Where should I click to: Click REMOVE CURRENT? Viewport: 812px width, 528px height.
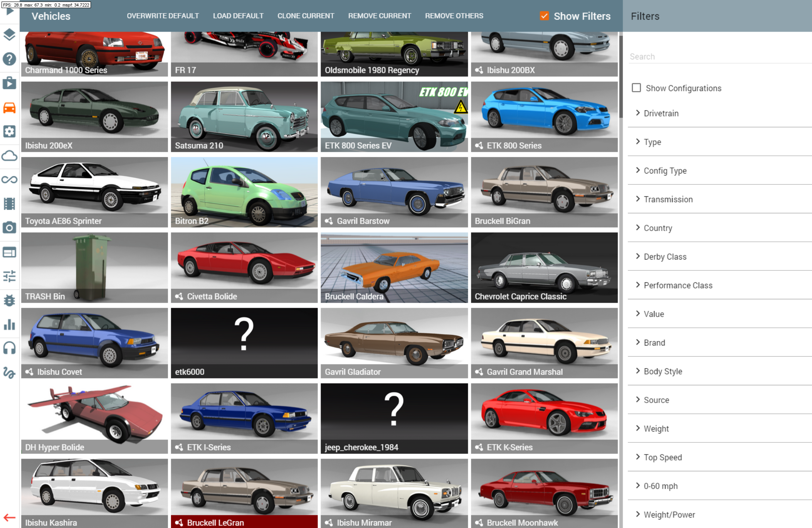pos(380,16)
